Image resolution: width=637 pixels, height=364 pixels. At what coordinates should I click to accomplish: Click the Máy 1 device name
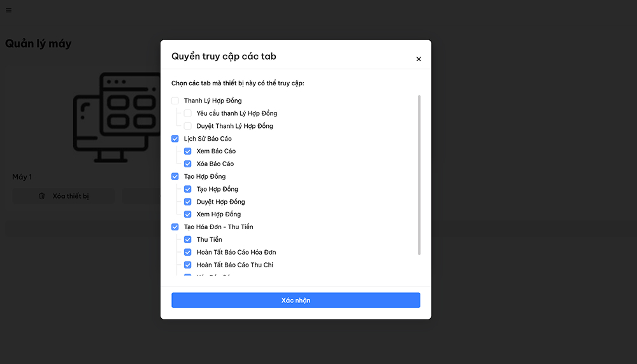point(22,177)
